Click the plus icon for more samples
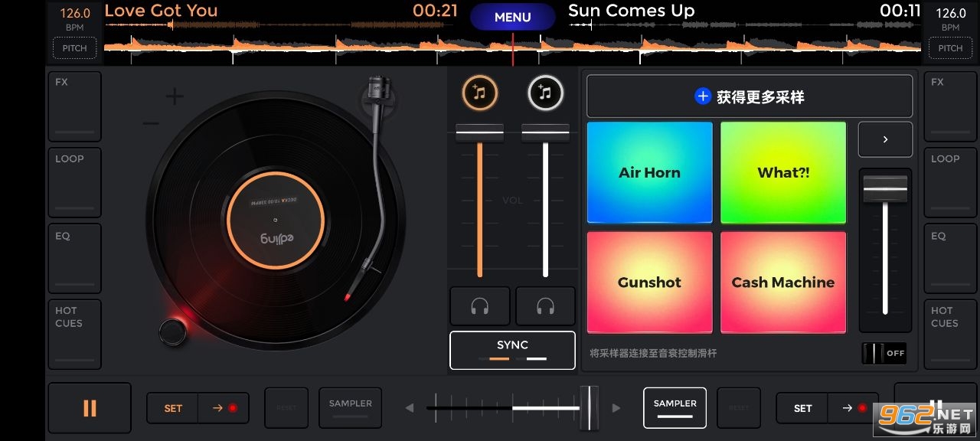This screenshot has width=980, height=441. (x=702, y=96)
